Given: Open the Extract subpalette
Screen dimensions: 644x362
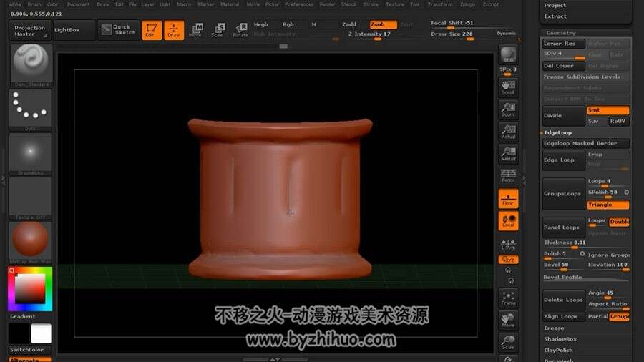Looking at the screenshot, I should pos(555,16).
